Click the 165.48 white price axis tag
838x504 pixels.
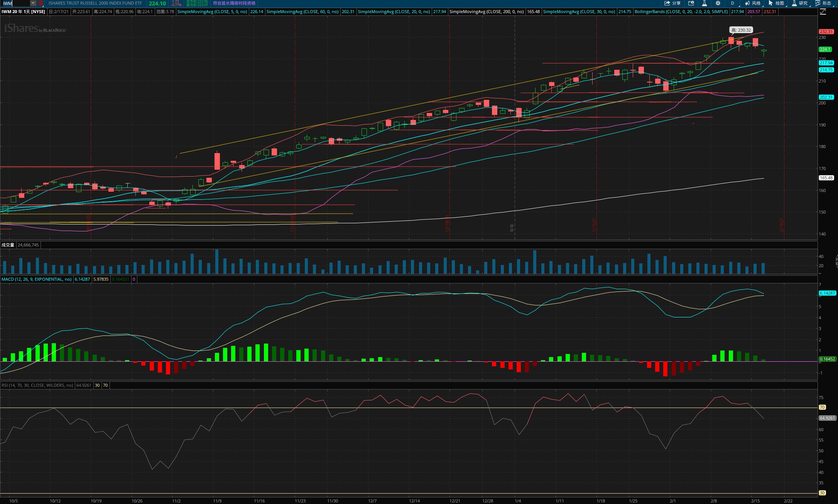coord(826,178)
